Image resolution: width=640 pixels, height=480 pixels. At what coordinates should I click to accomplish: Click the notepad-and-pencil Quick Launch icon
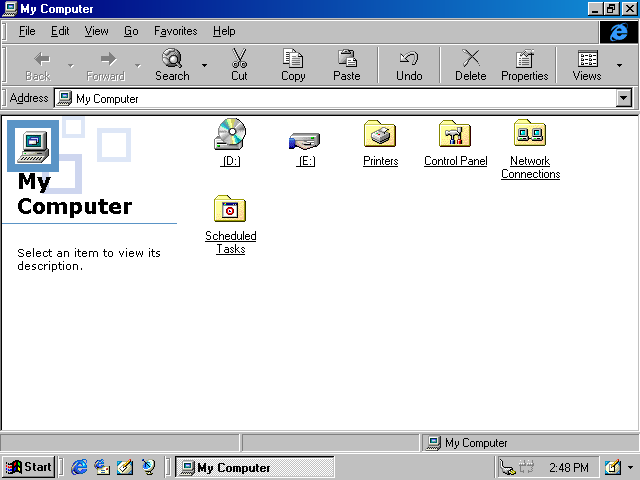pyautogui.click(x=125, y=467)
